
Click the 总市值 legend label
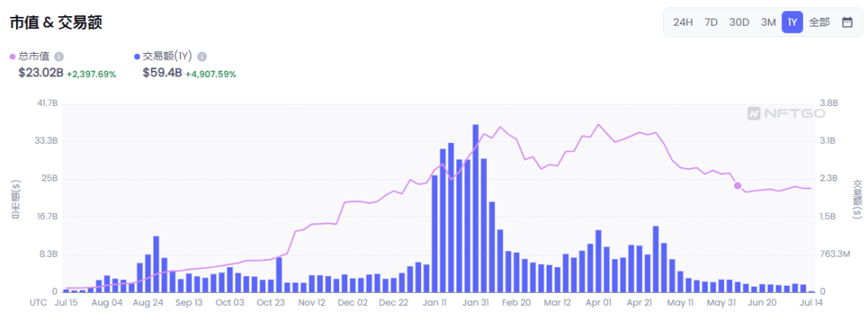coord(34,57)
